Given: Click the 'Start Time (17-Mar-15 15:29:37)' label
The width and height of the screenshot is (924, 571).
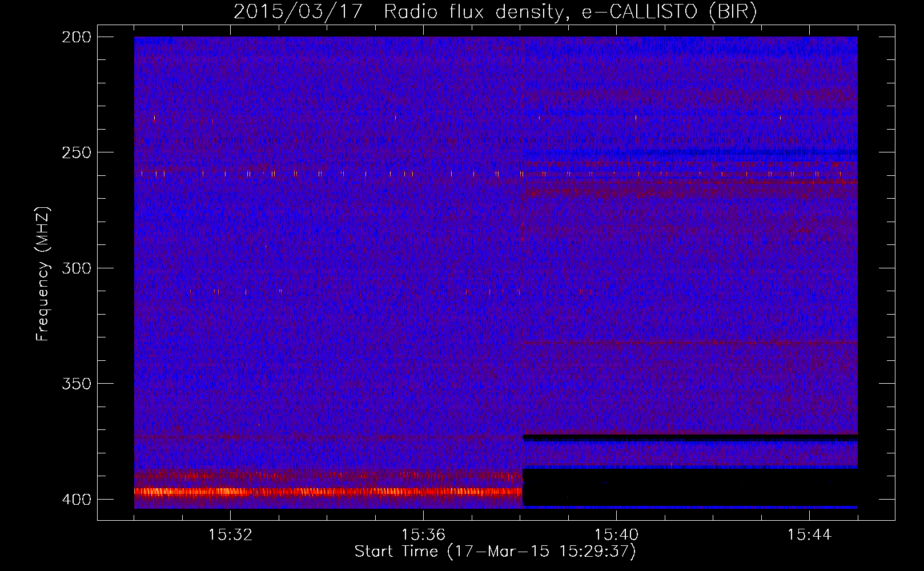Looking at the screenshot, I should [495, 552].
